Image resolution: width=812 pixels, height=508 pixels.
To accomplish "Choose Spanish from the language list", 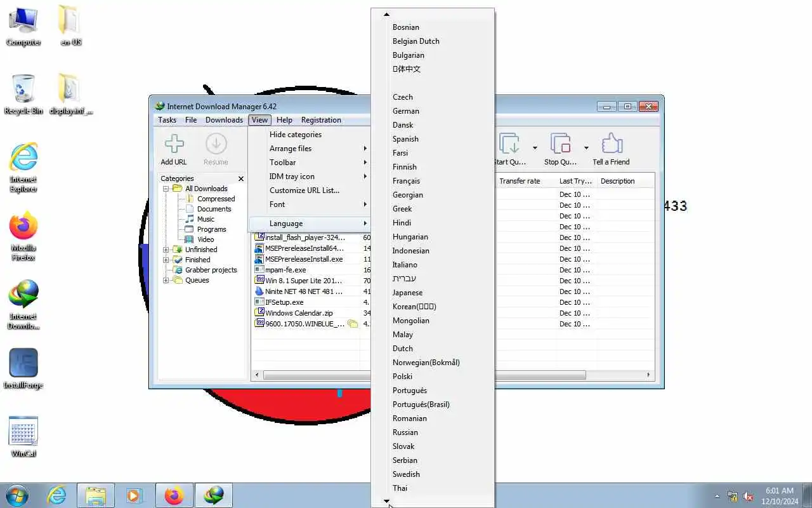I will (433, 139).
